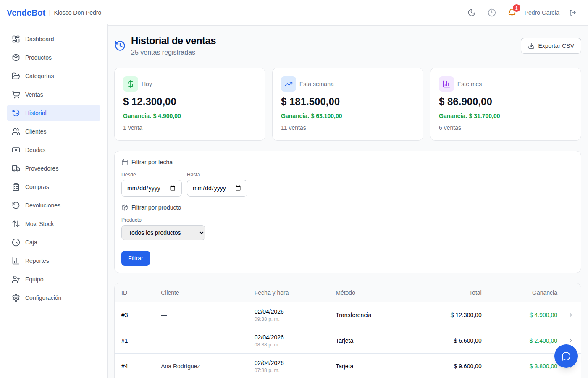Open the chat bubble floating button

pyautogui.click(x=566, y=356)
